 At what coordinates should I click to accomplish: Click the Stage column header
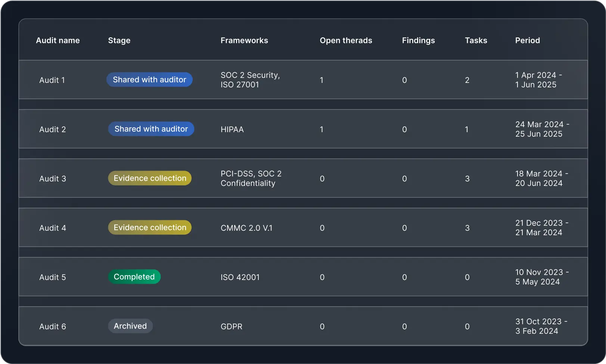[119, 40]
